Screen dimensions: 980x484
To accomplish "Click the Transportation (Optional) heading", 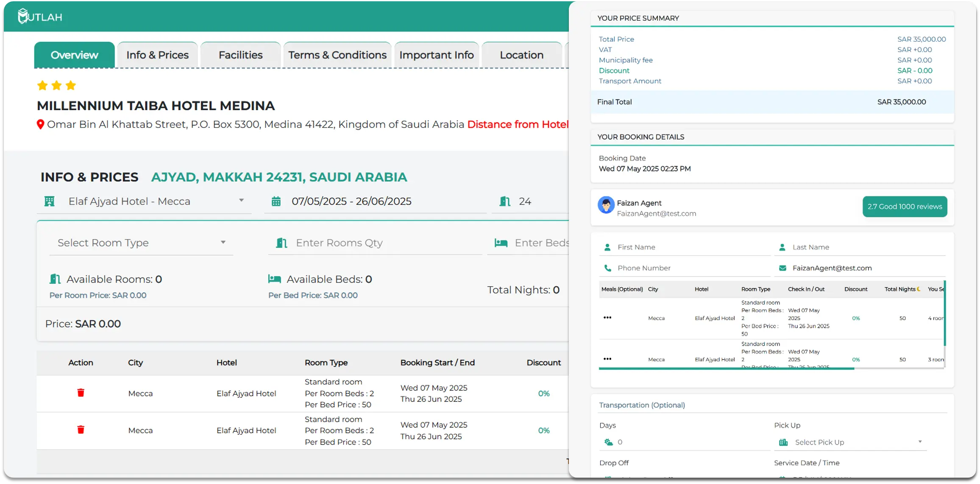I will 642,405.
